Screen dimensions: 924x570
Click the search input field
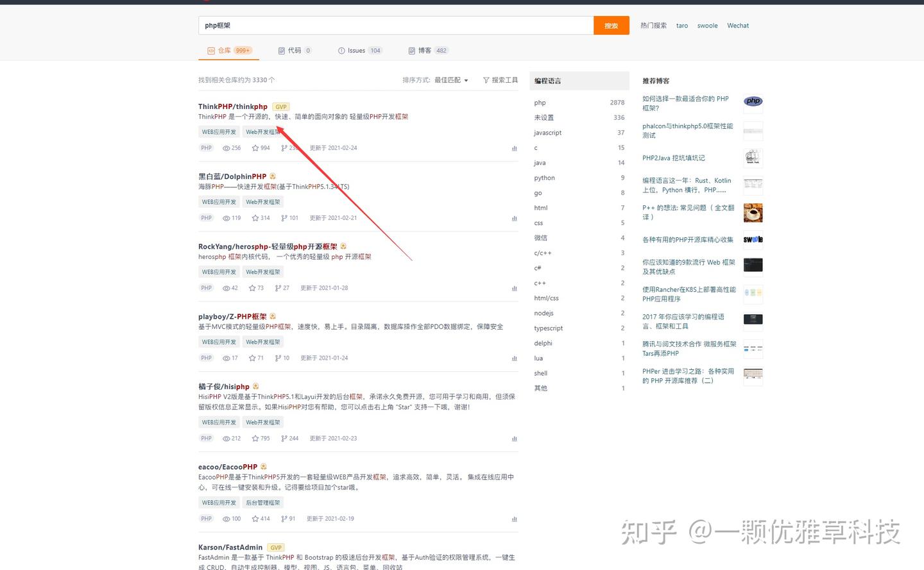click(x=395, y=25)
